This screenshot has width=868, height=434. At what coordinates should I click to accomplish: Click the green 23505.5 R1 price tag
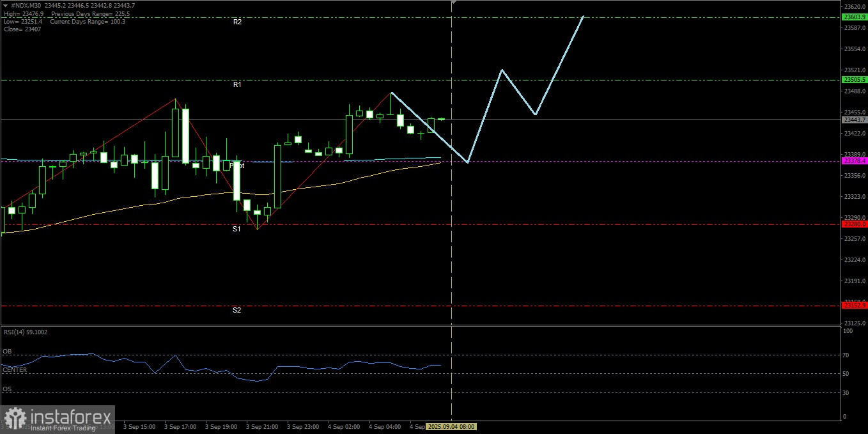(x=855, y=80)
